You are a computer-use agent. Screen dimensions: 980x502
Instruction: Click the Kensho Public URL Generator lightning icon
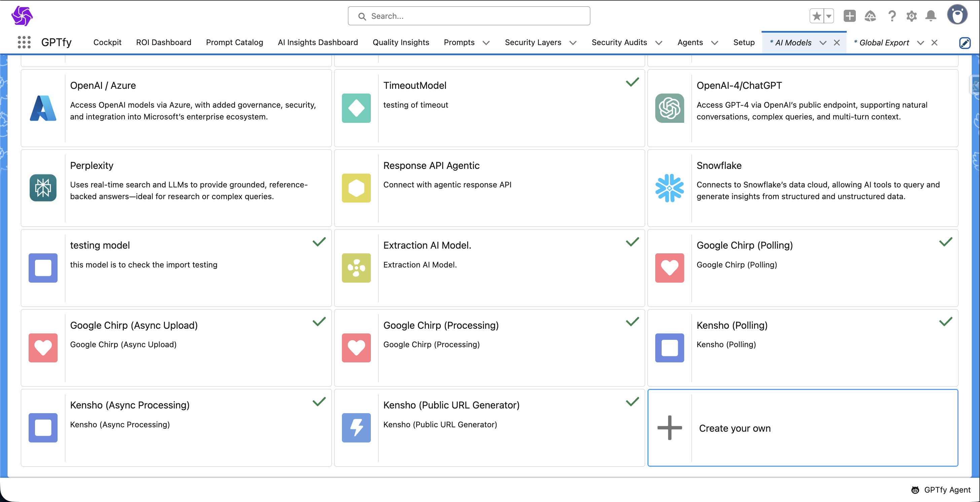356,427
